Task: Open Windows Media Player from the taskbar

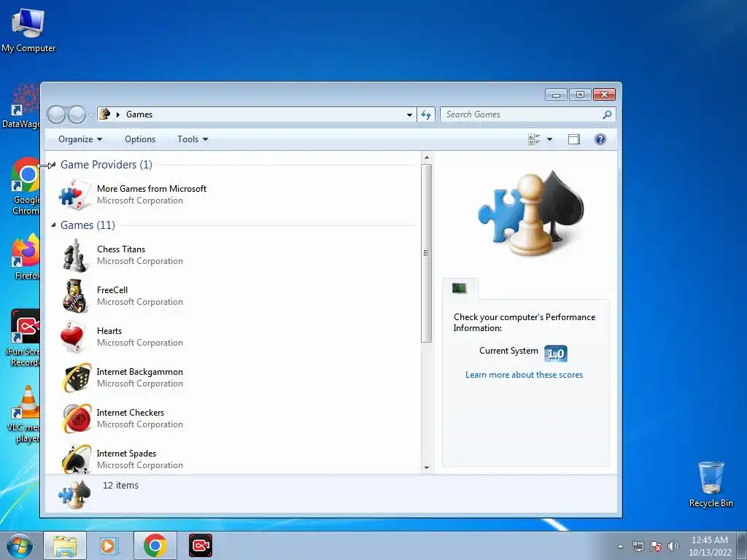Action: pos(109,545)
